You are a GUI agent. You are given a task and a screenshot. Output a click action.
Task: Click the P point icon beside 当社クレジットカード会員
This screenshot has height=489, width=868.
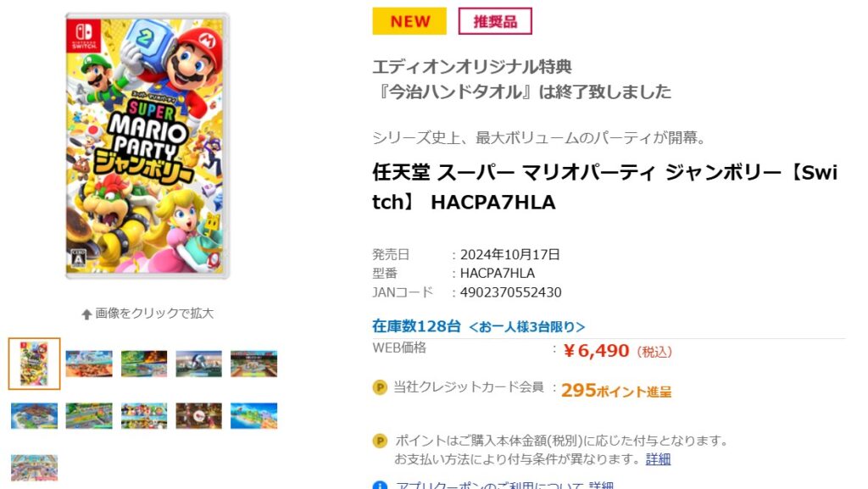tap(380, 387)
